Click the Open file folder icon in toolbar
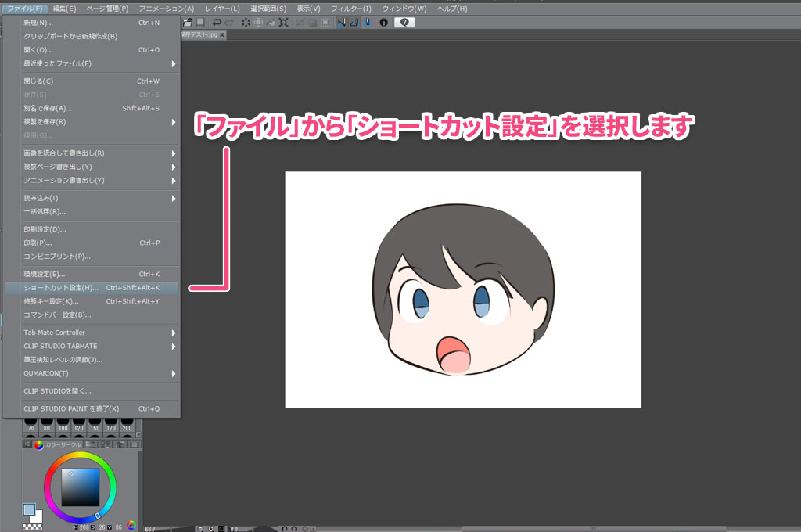The width and height of the screenshot is (801, 532). tap(187, 23)
